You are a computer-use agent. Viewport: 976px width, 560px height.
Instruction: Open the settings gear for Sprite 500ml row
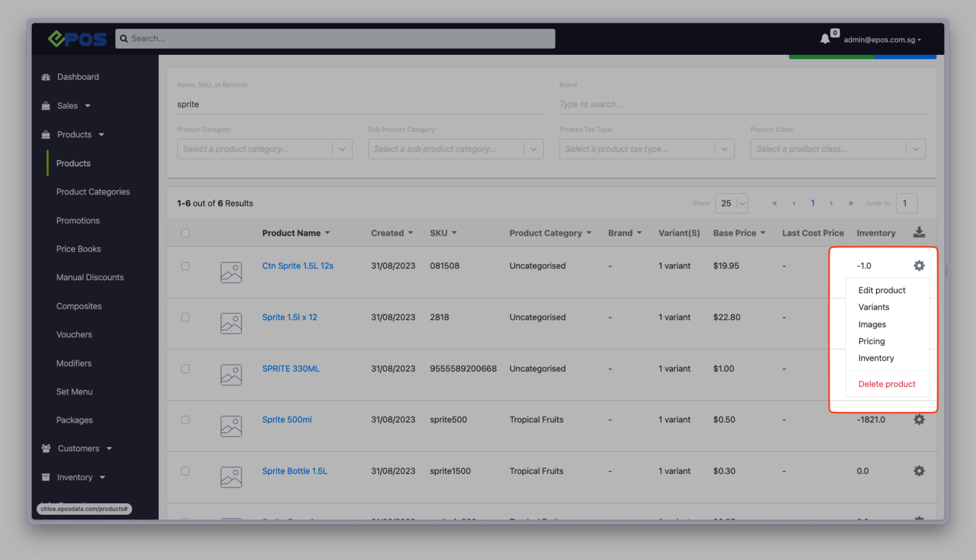pyautogui.click(x=919, y=419)
